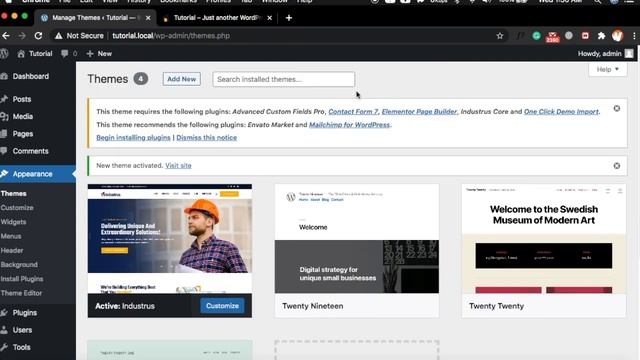The image size is (640, 360).
Task: Open Tools in the sidebar
Action: click(x=21, y=347)
